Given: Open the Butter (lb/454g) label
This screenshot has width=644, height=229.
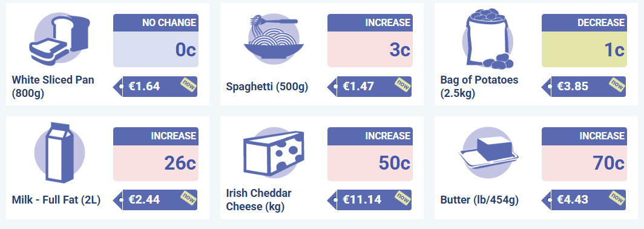Looking at the screenshot, I should (x=479, y=200).
